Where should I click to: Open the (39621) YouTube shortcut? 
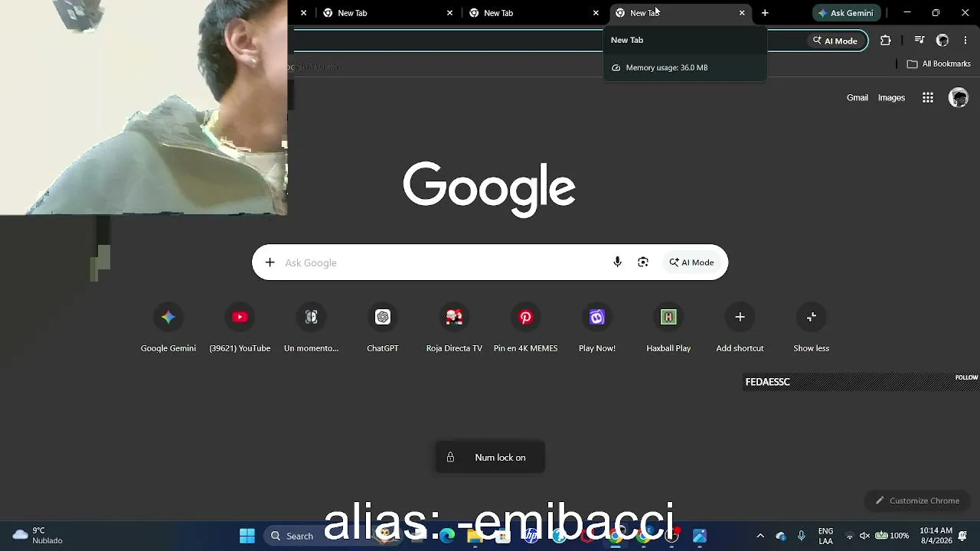tap(240, 328)
